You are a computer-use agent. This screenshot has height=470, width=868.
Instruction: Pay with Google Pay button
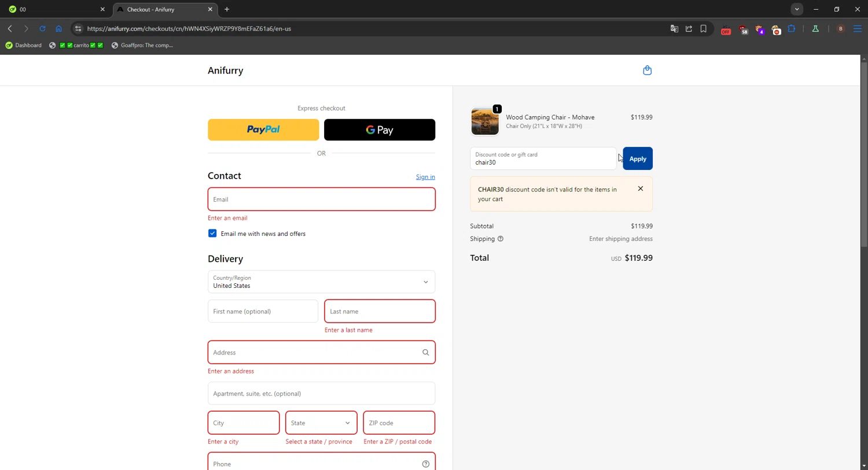[x=380, y=129]
